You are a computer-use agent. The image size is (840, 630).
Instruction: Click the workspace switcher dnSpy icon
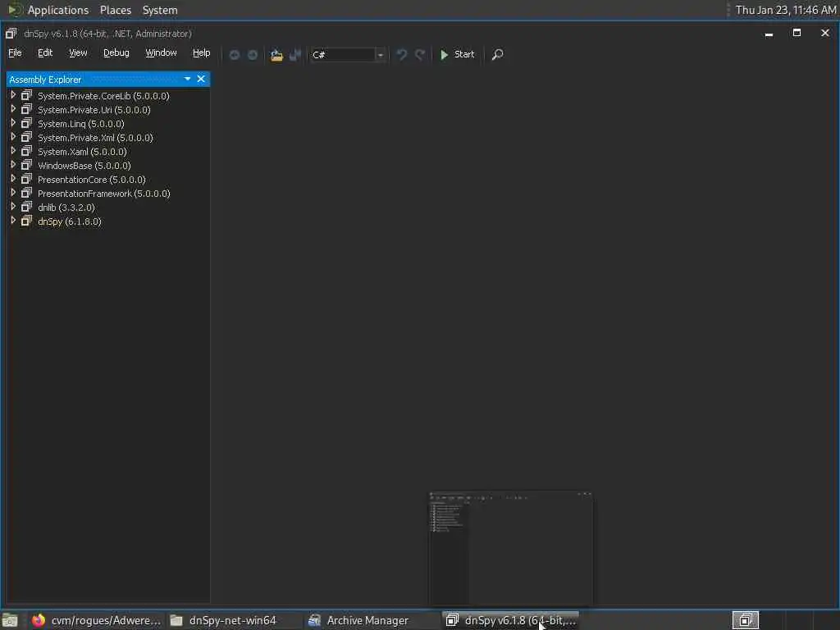click(x=745, y=620)
